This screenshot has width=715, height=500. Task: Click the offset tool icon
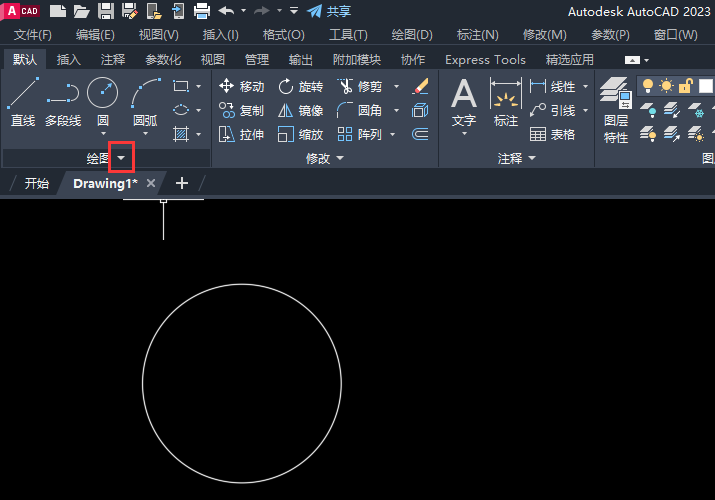point(420,134)
